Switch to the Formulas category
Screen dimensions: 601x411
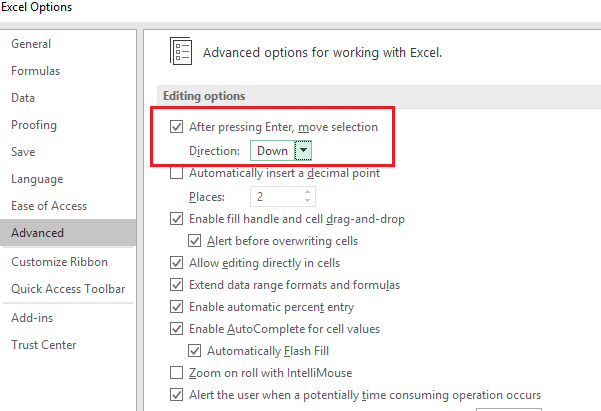[35, 71]
